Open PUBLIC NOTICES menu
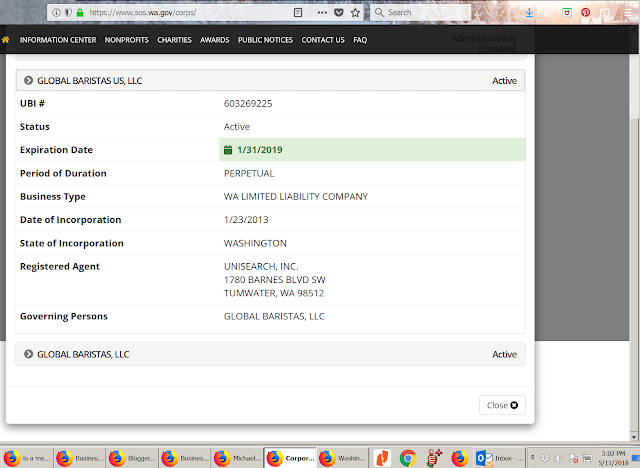This screenshot has height=468, width=640. [x=265, y=40]
